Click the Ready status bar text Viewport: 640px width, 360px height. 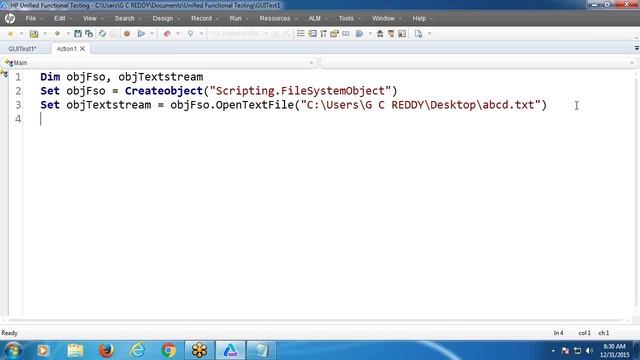click(9, 333)
